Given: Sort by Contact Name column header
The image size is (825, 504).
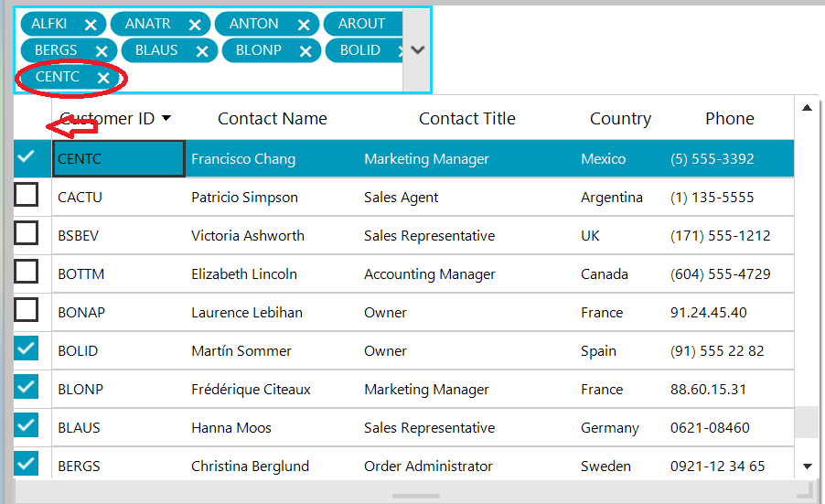Looking at the screenshot, I should 272,119.
